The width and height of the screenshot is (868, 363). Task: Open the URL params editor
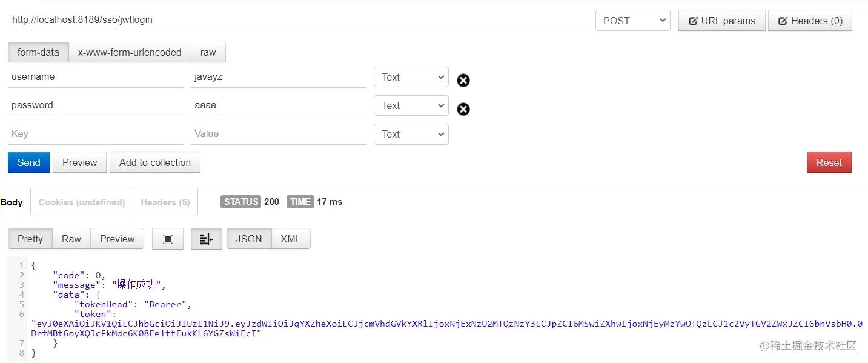tap(721, 20)
